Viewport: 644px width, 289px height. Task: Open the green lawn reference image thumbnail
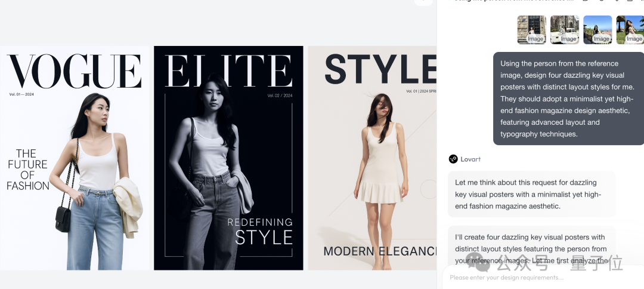pos(630,30)
